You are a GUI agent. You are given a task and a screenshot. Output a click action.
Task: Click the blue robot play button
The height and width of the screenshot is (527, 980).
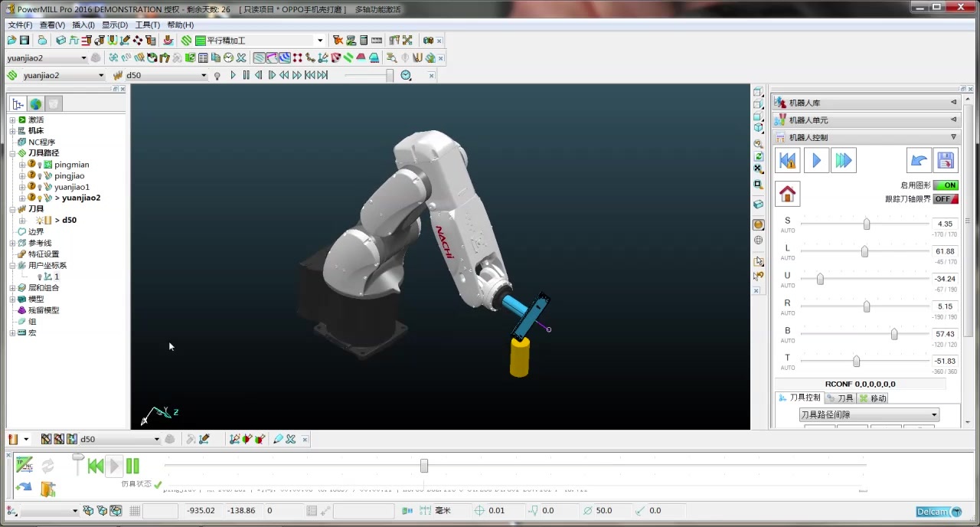[x=816, y=160]
